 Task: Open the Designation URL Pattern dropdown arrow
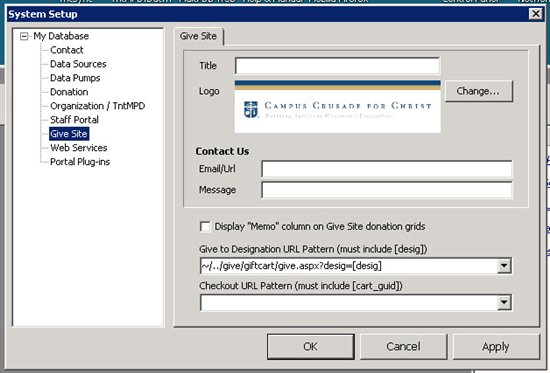pos(504,266)
